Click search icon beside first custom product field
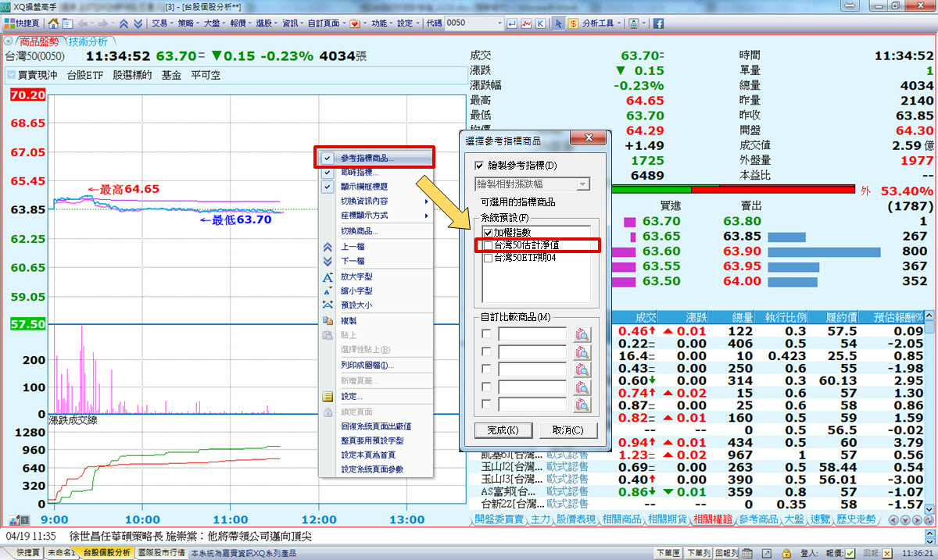Screen dimensions: 938x560 [582, 334]
